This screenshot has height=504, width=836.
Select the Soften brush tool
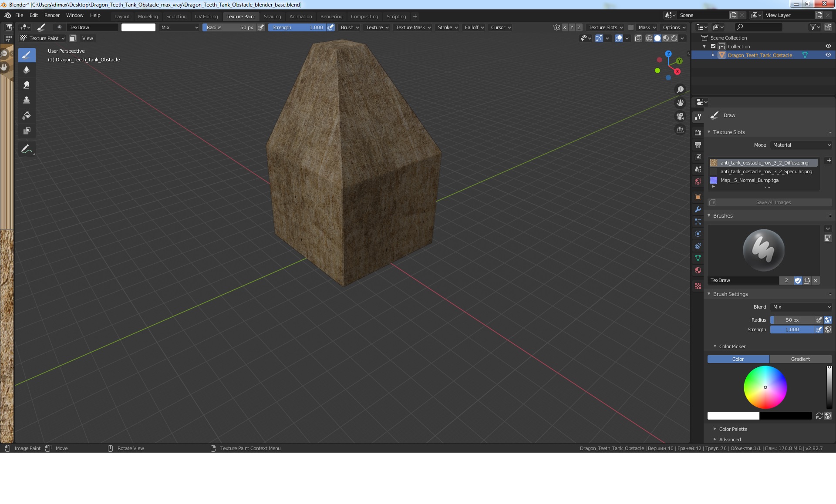tap(27, 70)
